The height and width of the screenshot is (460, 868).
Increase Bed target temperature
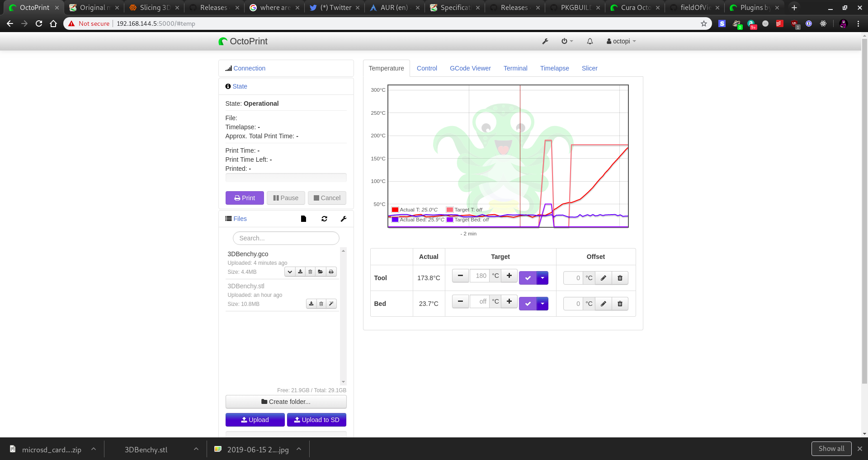(509, 301)
